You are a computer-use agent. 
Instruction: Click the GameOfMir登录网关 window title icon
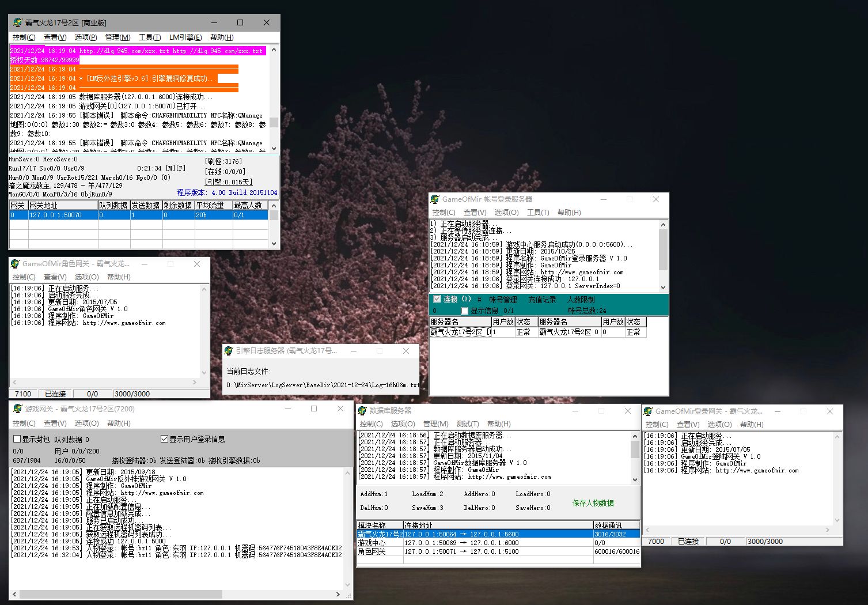coord(648,411)
